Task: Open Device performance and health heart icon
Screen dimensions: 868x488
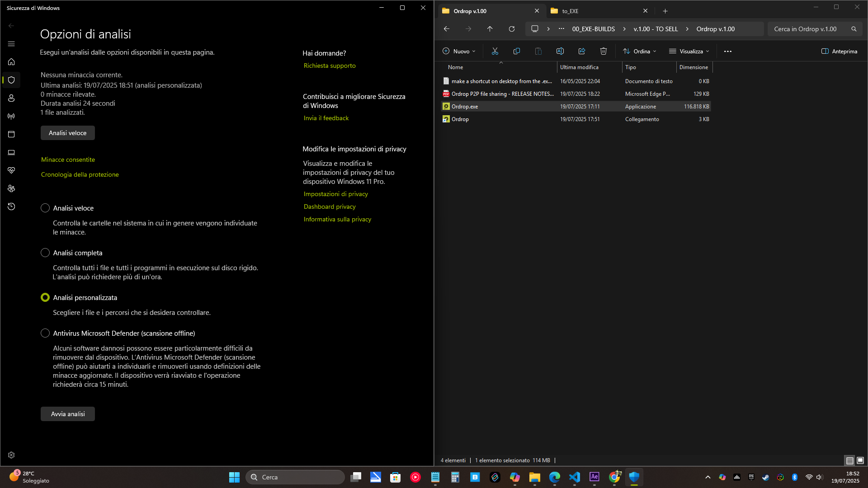Action: 11,170
